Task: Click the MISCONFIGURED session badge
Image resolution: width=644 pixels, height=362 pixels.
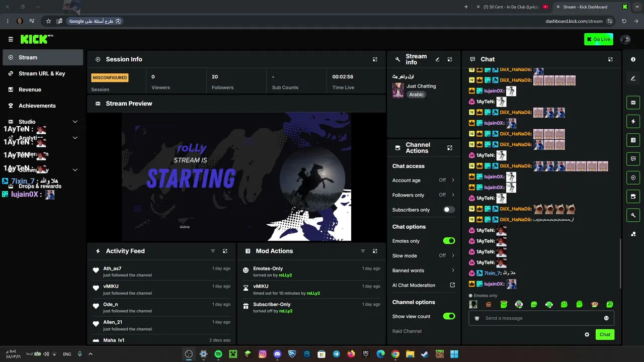Action: click(110, 78)
